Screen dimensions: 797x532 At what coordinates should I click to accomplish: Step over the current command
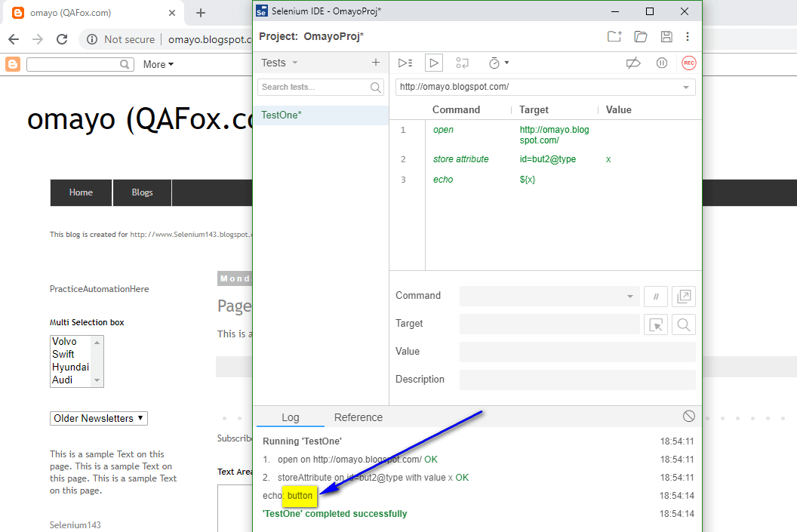click(462, 63)
